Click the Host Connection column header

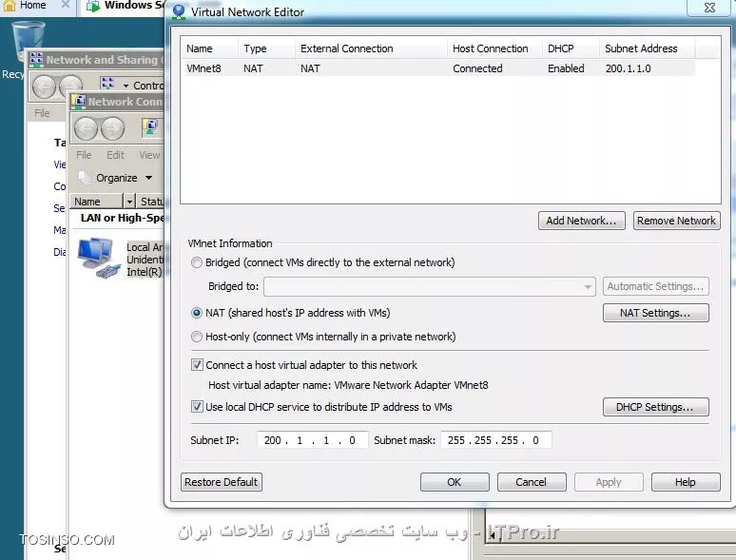tap(494, 48)
